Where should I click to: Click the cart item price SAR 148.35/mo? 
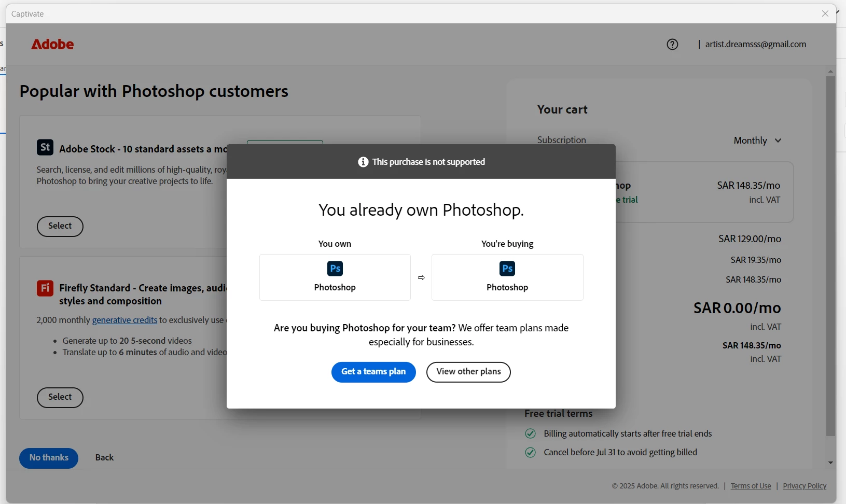[748, 185]
